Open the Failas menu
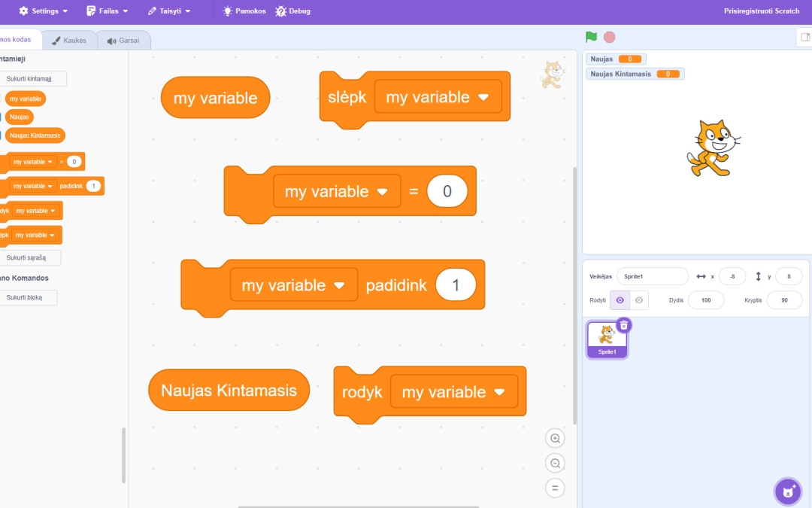The height and width of the screenshot is (508, 812). 108,11
